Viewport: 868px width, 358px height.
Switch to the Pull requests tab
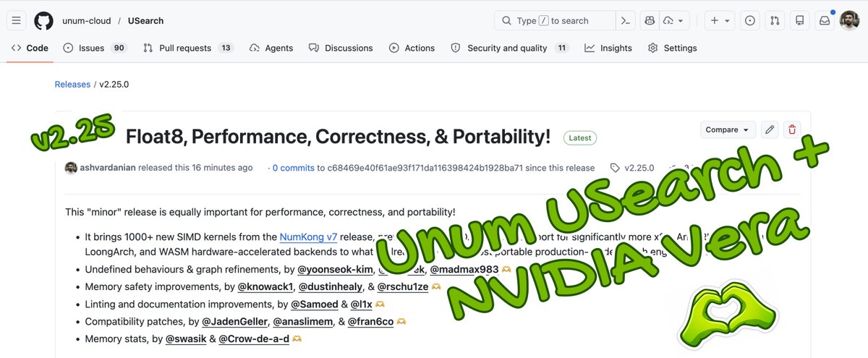(x=188, y=48)
